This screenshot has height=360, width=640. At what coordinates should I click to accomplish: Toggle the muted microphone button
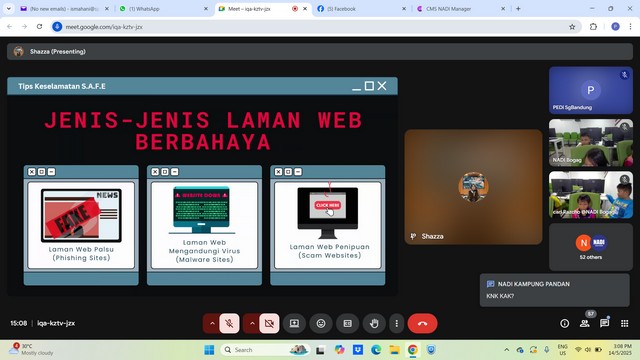[x=229, y=323]
